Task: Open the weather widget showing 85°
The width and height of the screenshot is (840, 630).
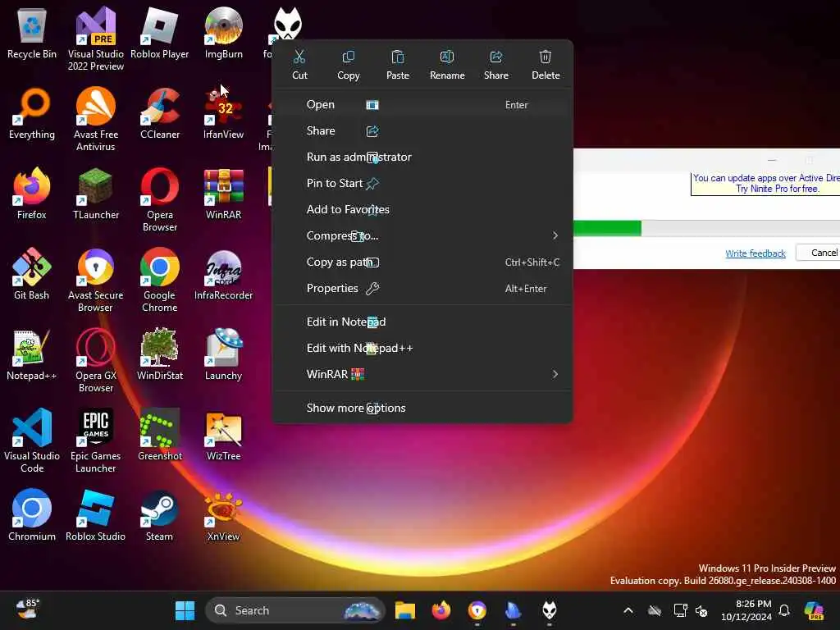Action: (28, 609)
